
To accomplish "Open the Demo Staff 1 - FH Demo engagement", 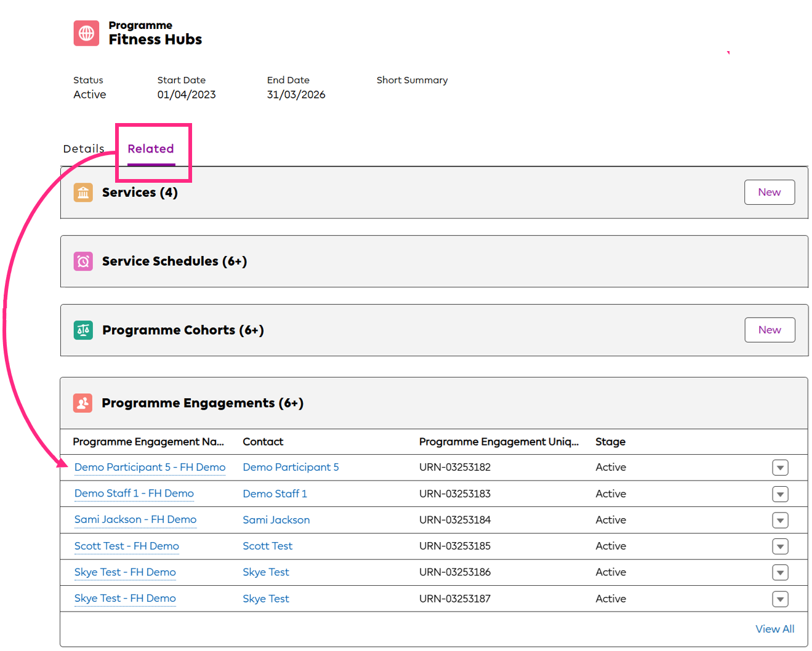I will (134, 493).
